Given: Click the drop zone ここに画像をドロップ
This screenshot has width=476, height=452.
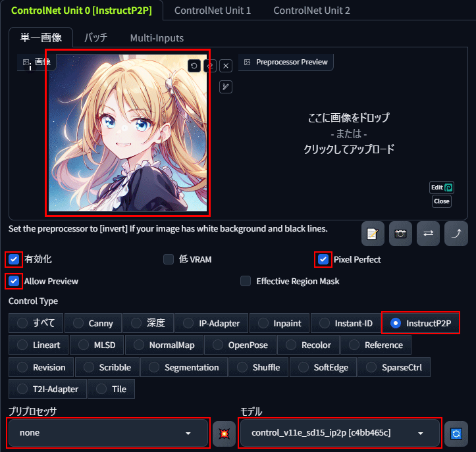Looking at the screenshot, I should coord(349,134).
